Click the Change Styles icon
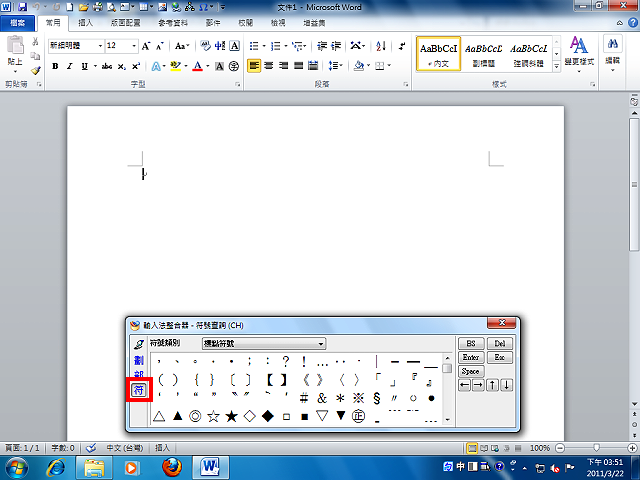This screenshot has height=480, width=640. click(579, 54)
